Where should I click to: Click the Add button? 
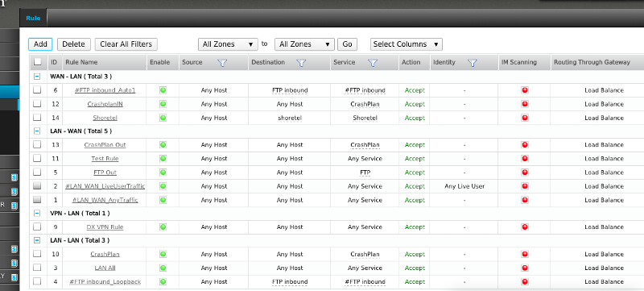[x=40, y=44]
